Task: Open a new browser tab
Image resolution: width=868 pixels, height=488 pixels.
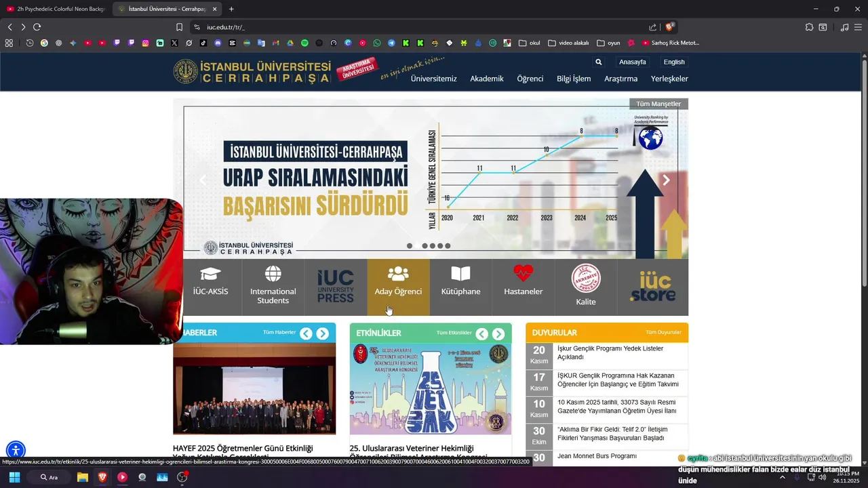Action: tap(231, 9)
